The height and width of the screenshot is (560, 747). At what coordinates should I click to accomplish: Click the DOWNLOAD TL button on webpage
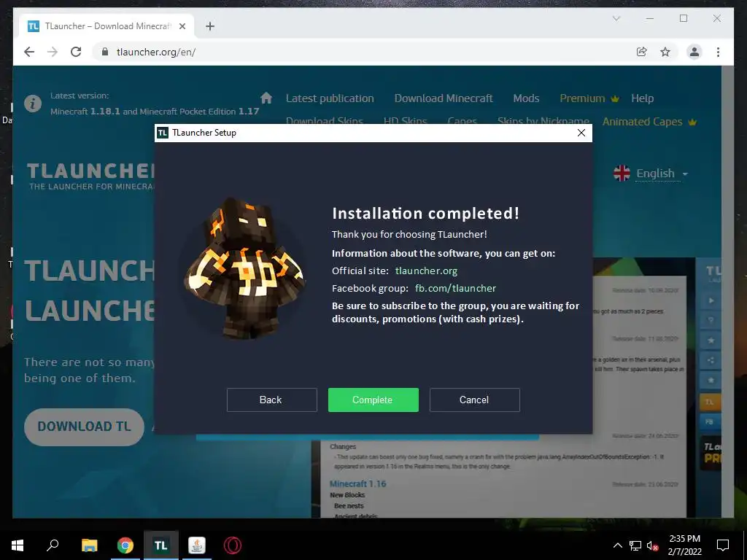(85, 427)
